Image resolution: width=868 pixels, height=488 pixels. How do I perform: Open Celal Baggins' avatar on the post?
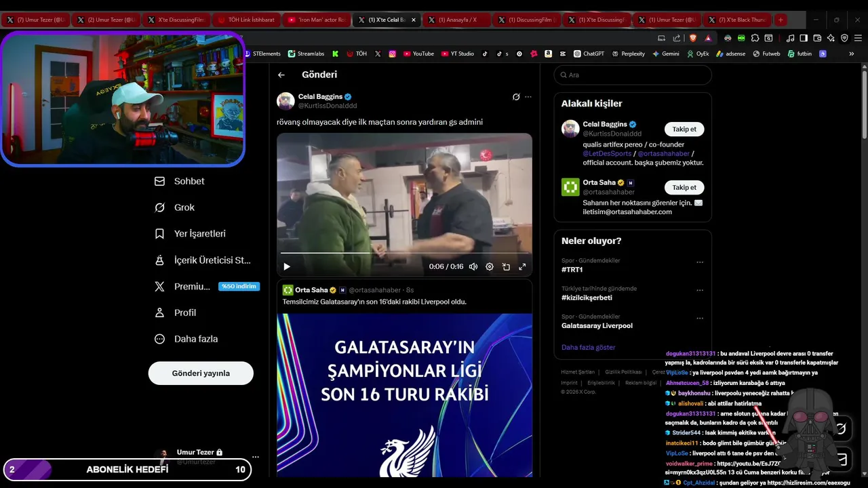[x=285, y=101]
